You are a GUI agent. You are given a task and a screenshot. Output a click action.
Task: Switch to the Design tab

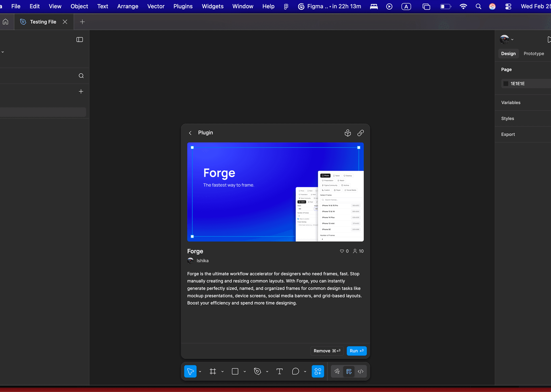click(x=508, y=54)
